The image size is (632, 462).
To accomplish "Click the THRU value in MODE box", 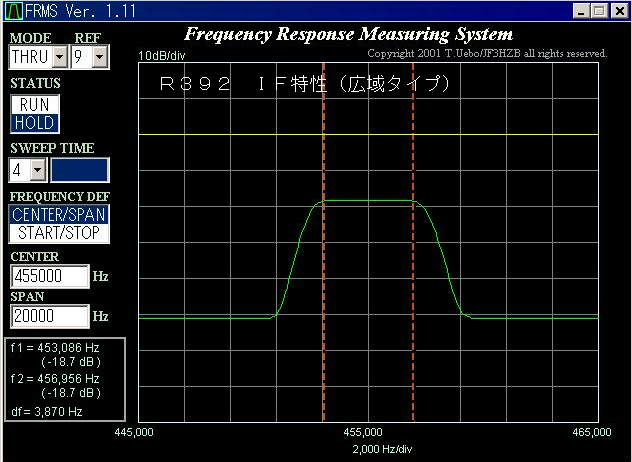I will coord(30,57).
